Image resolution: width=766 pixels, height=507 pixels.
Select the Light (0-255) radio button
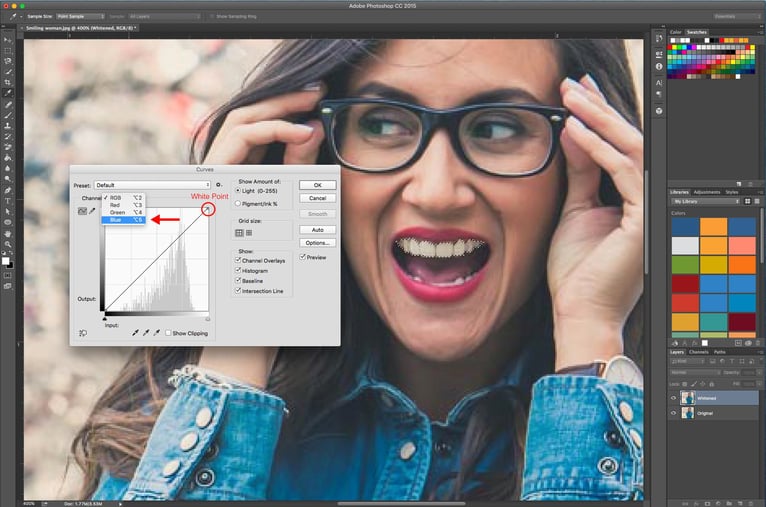coord(238,190)
